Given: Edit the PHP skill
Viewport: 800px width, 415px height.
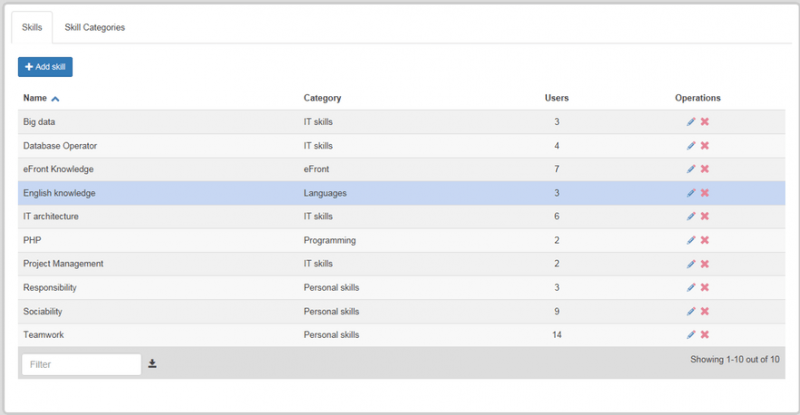Looking at the screenshot, I should (x=691, y=240).
